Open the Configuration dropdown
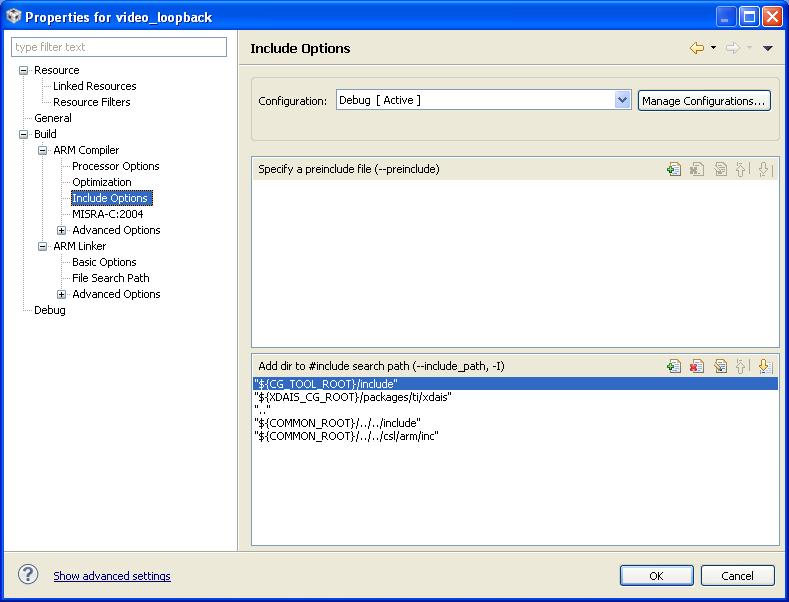789x602 pixels. click(622, 100)
